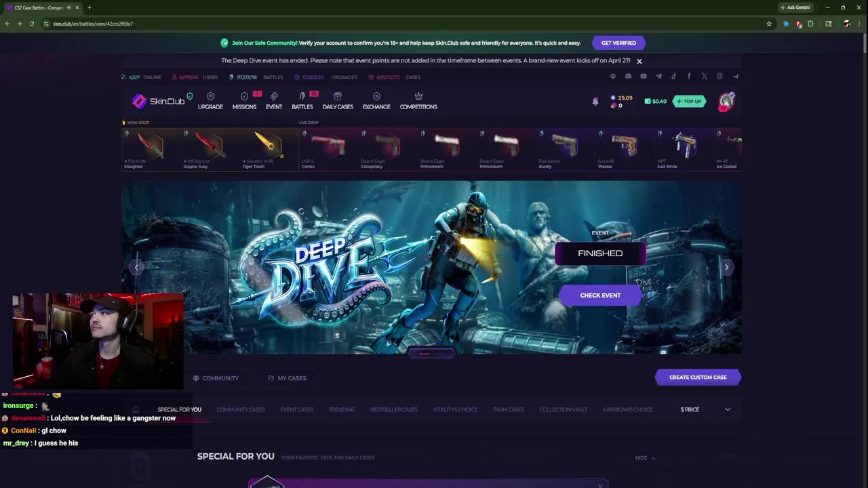Viewport: 868px width, 488px height.
Task: Select the Bestseller Cases tab
Action: tap(394, 409)
